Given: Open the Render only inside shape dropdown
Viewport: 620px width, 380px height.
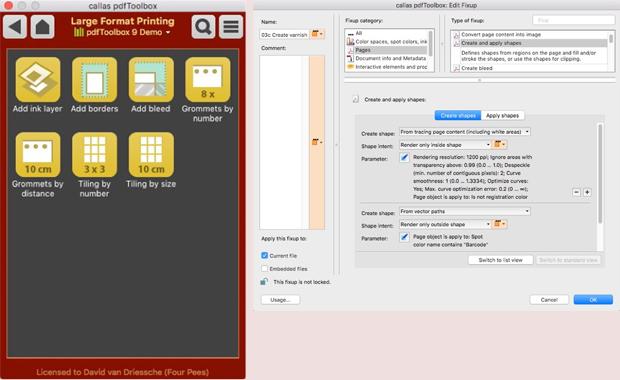Looking at the screenshot, I should [445, 145].
